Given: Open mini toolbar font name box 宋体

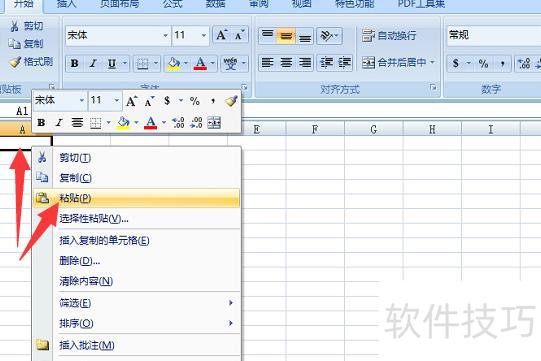Looking at the screenshot, I should tap(59, 100).
